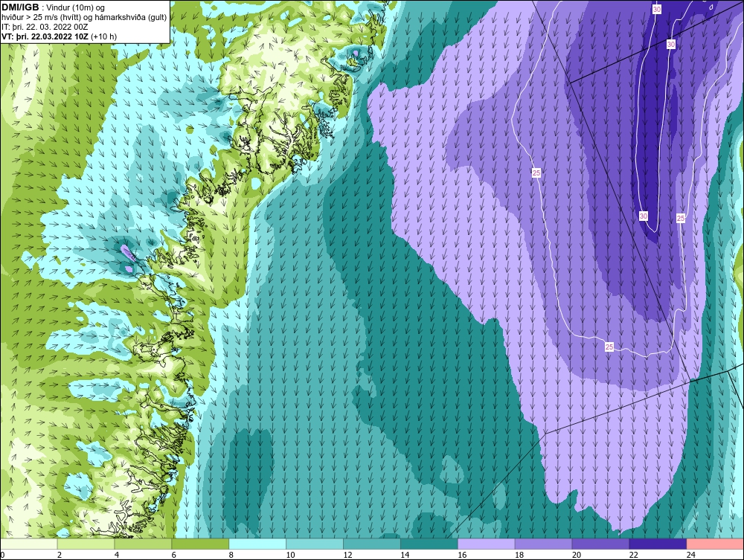The height and width of the screenshot is (560, 744).
Task: Click the legend scale number '4'
Action: [117, 555]
